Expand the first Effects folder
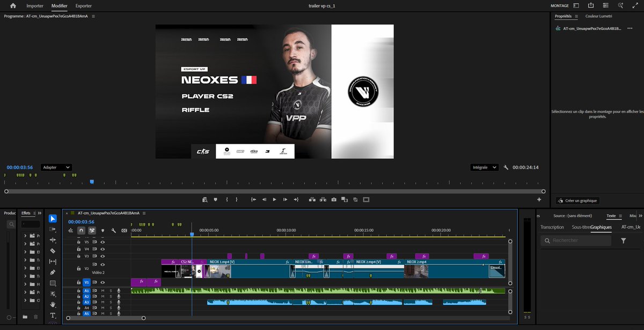Viewport: 644px width, 330px height. [x=25, y=236]
